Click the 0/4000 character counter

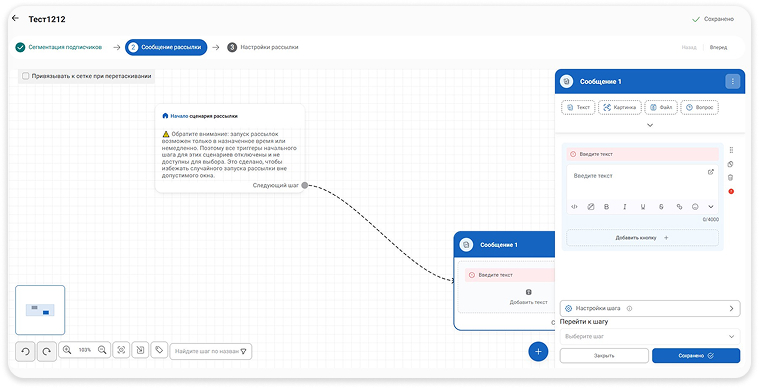[711, 220]
